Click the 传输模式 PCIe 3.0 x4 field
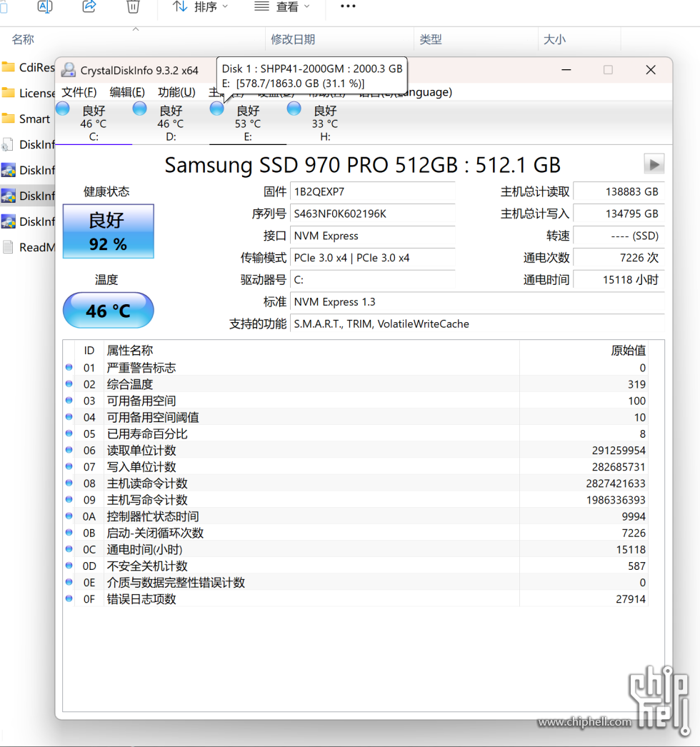The image size is (700, 747). pos(373,258)
